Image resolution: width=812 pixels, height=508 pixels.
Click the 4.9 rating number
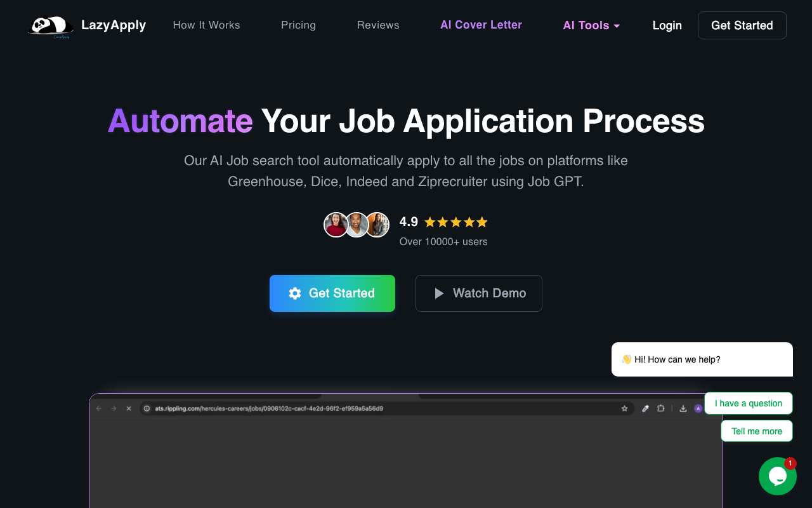pos(409,222)
